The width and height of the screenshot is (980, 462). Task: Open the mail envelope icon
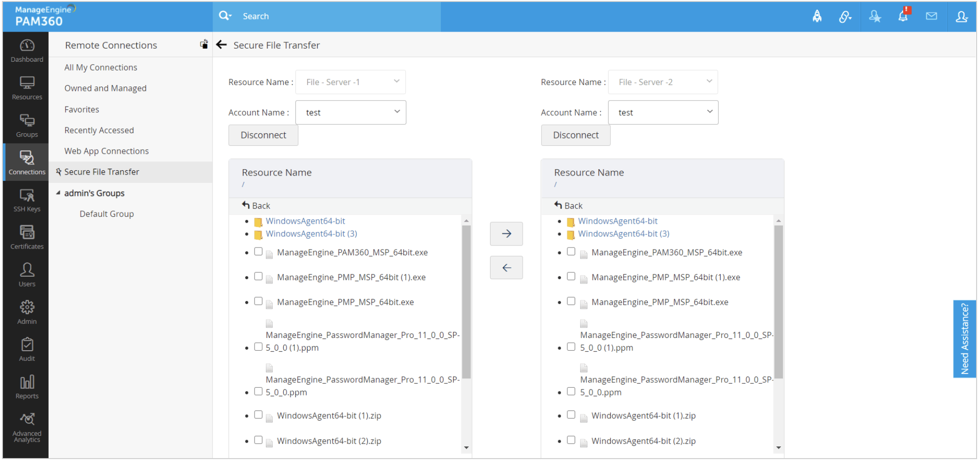click(x=931, y=16)
